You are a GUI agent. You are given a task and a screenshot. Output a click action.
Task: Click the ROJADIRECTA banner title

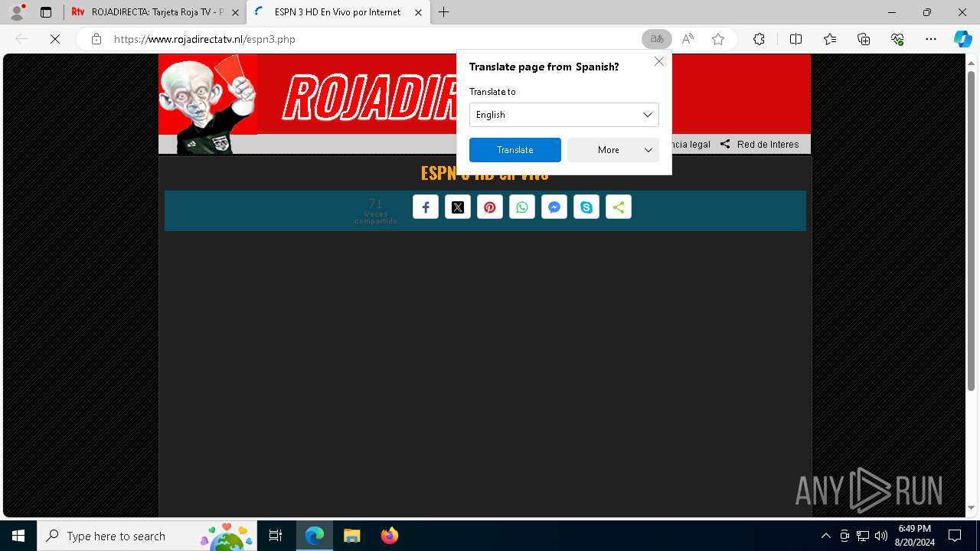pyautogui.click(x=370, y=98)
